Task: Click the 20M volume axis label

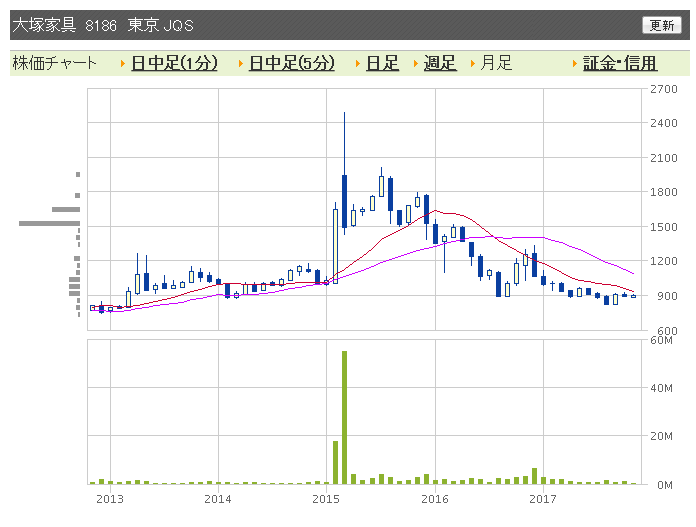Action: click(x=661, y=436)
